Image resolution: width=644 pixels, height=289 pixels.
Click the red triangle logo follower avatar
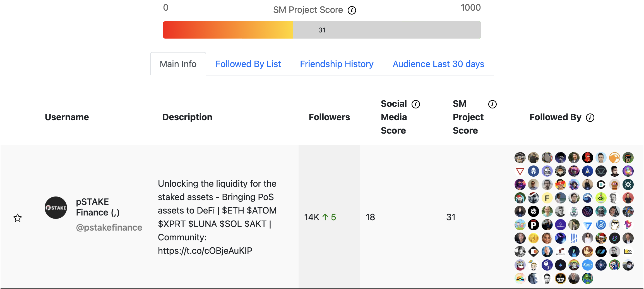point(520,171)
